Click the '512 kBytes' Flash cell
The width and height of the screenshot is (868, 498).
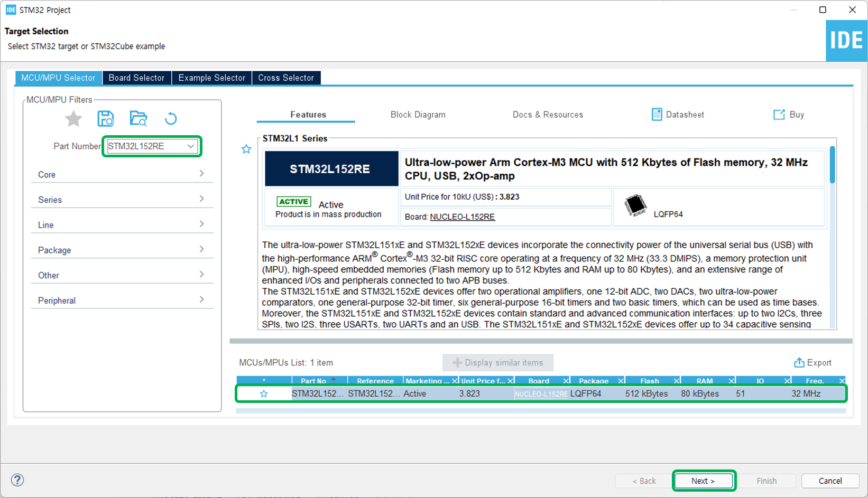647,393
